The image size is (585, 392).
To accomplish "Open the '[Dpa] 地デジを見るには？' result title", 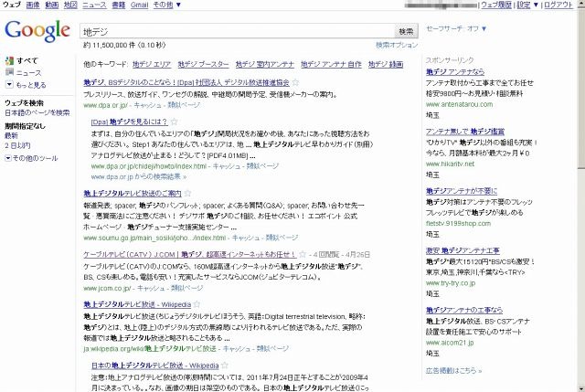I will click(x=130, y=122).
